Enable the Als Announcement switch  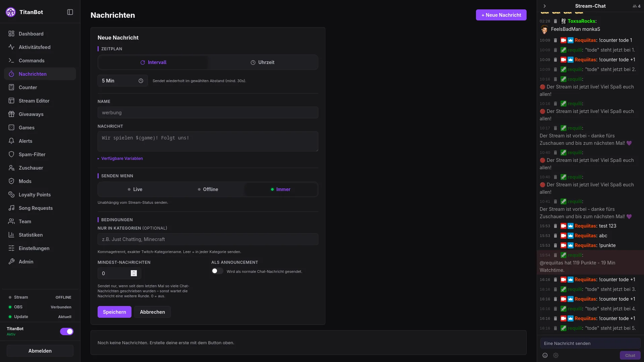(x=217, y=271)
